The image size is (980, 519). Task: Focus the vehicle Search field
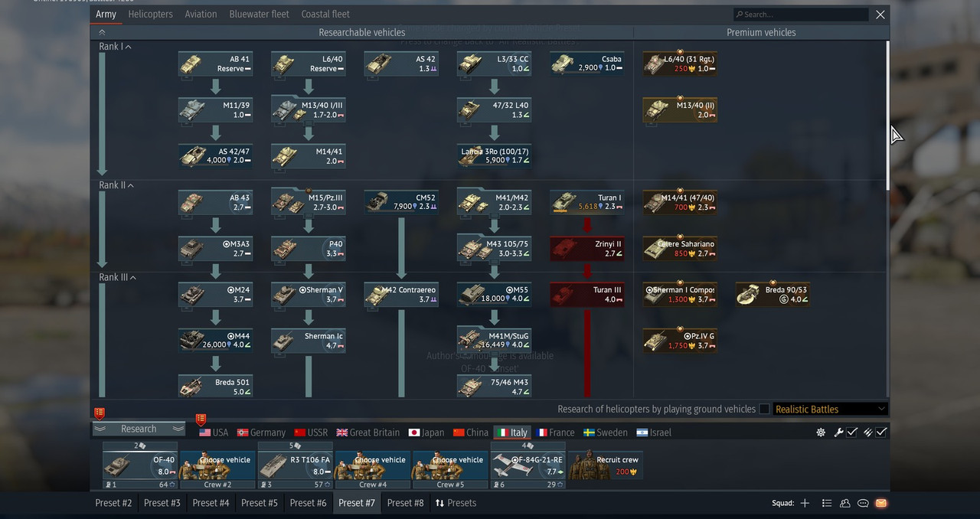801,14
